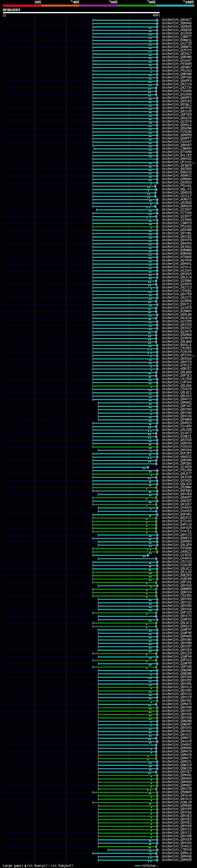Click the green alignment bar for UniRef100_P04711
This screenshot has height=868, width=197.
pos(125,531)
